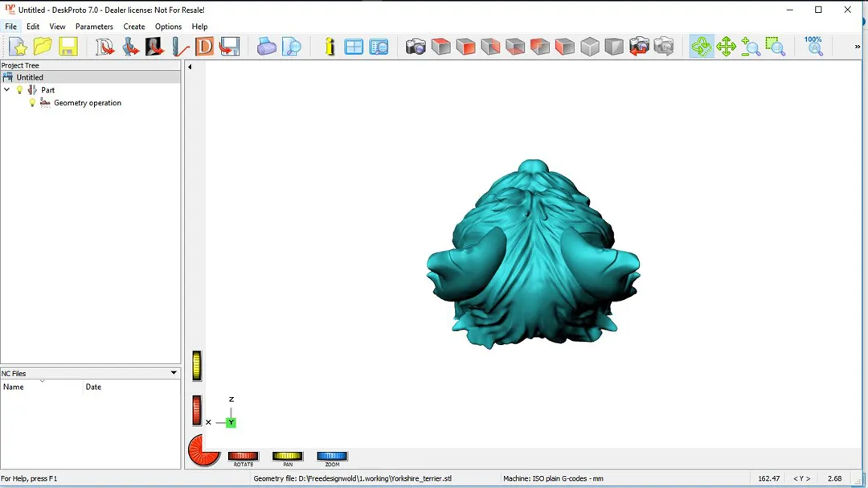Image resolution: width=868 pixels, height=488 pixels.
Task: Click the New Project icon
Action: click(18, 47)
